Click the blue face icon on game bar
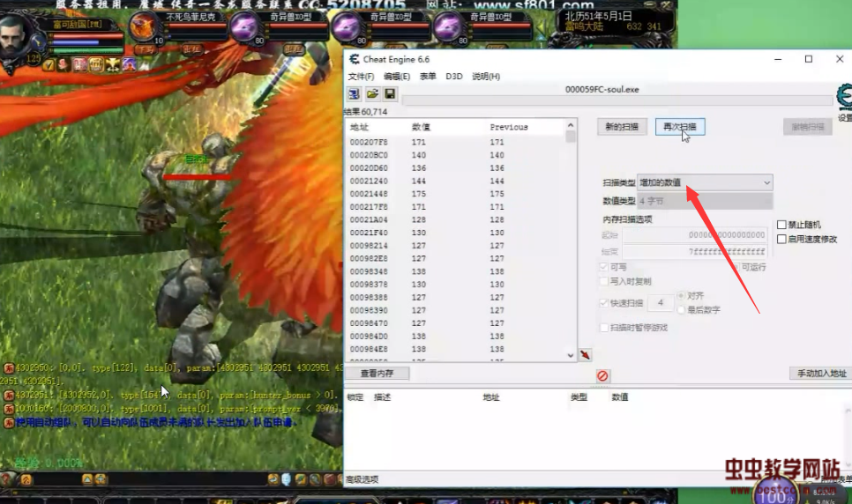 click(x=287, y=479)
